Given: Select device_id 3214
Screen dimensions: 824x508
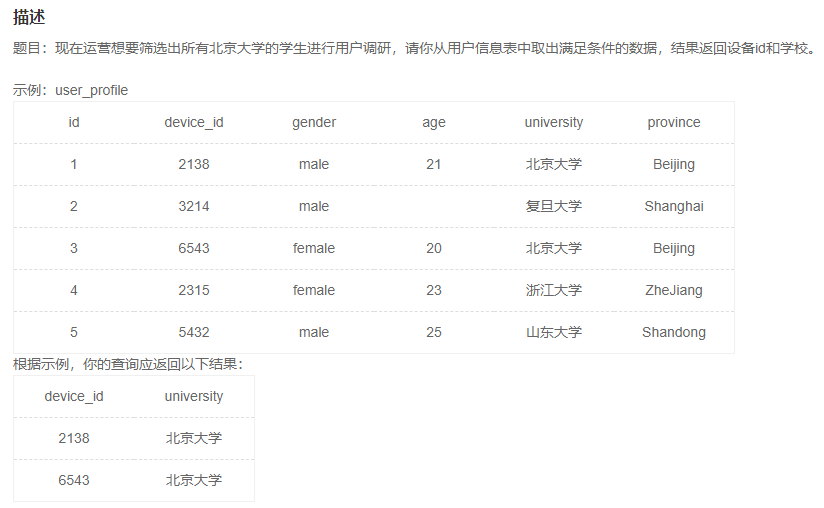Looking at the screenshot, I should [x=194, y=206].
